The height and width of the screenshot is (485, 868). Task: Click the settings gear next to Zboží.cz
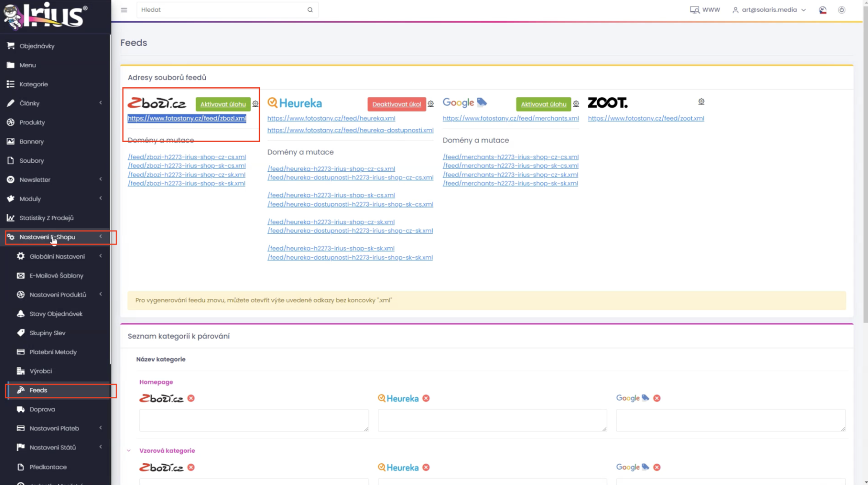[x=255, y=104]
